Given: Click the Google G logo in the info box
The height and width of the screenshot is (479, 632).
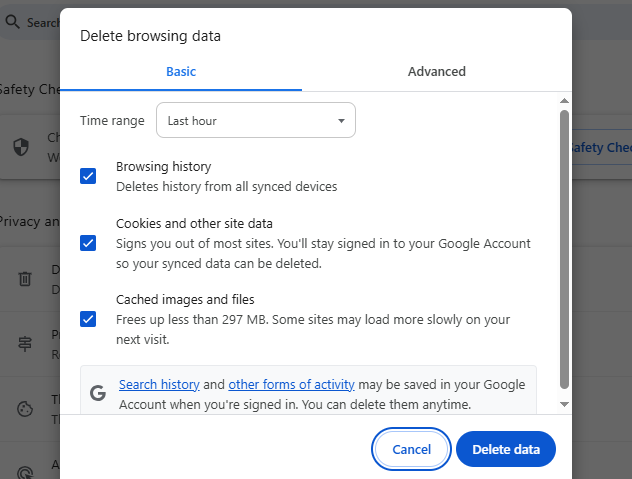Looking at the screenshot, I should (98, 393).
